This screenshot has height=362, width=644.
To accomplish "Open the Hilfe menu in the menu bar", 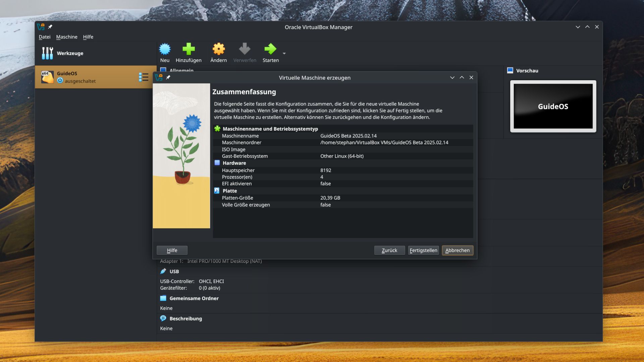I will 88,37.
